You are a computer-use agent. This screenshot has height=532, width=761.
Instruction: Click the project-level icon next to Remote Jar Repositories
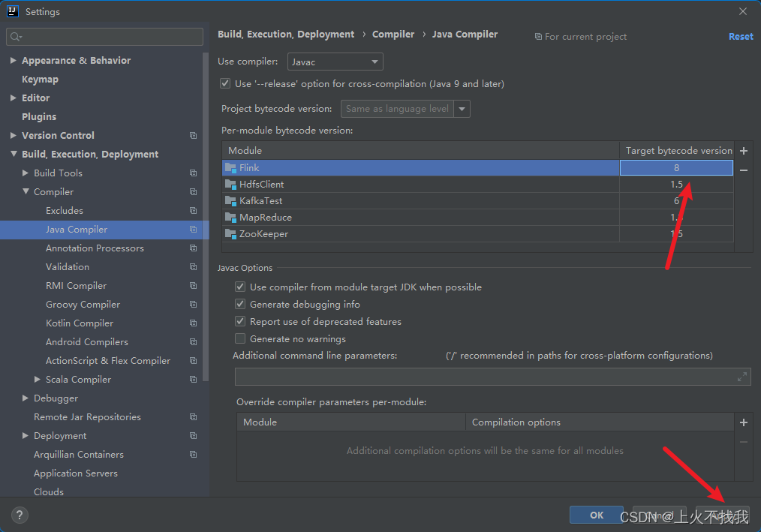click(x=193, y=417)
